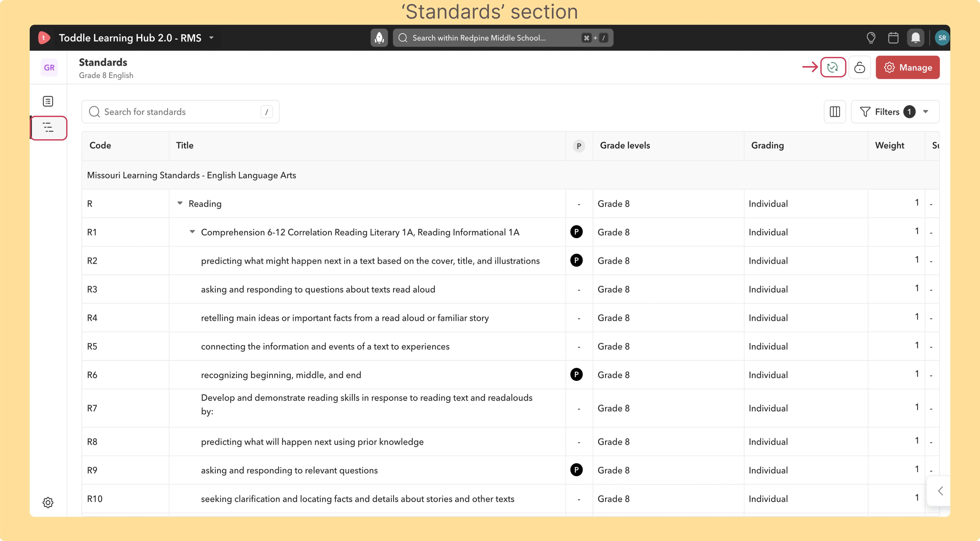980x541 pixels.
Task: Click the Grade 8 English subtitle
Action: tap(106, 75)
